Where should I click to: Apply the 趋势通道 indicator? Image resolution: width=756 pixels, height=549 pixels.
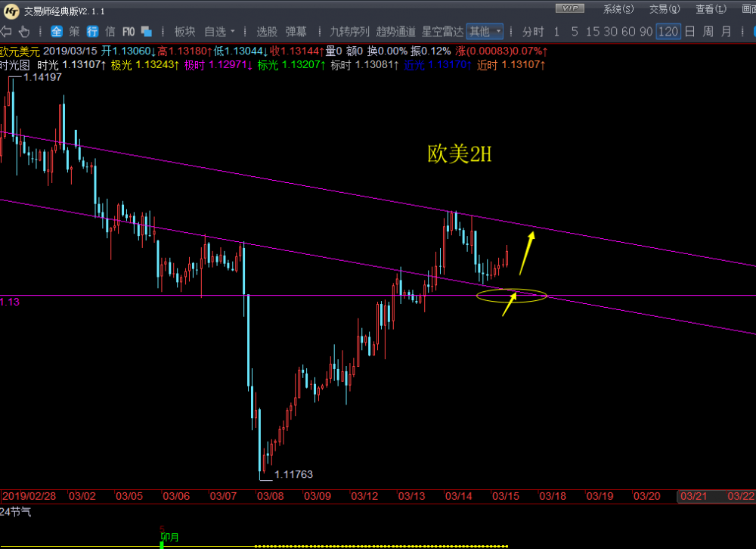tap(396, 32)
